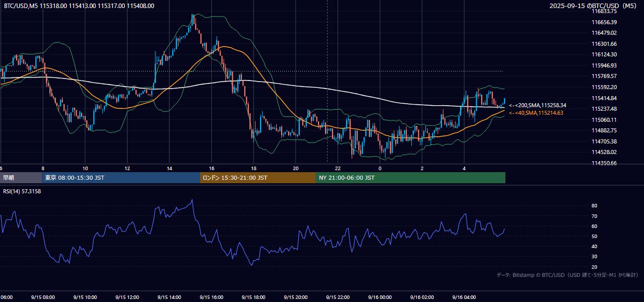Click bottom date label 9/16 00:00
Screen dimensions: 644x302
pyautogui.click(x=380, y=297)
